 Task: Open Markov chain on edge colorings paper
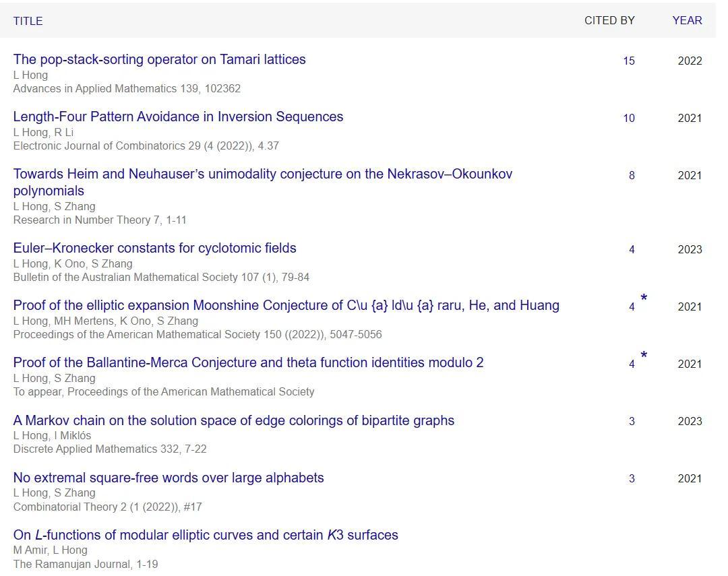tap(233, 420)
